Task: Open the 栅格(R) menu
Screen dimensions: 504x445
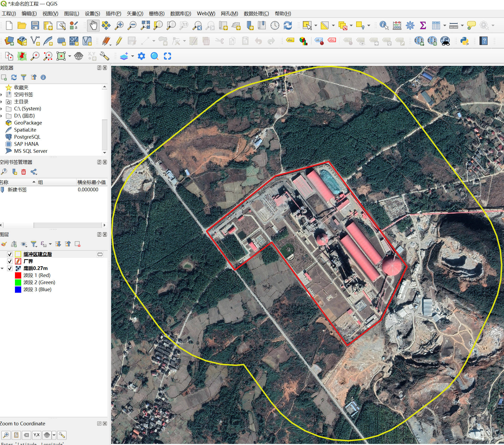Action: (157, 14)
